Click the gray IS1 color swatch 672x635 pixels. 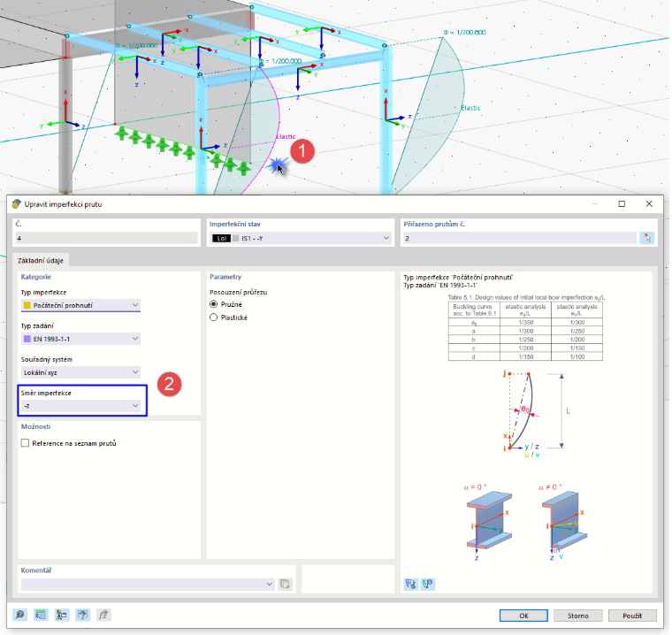235,239
